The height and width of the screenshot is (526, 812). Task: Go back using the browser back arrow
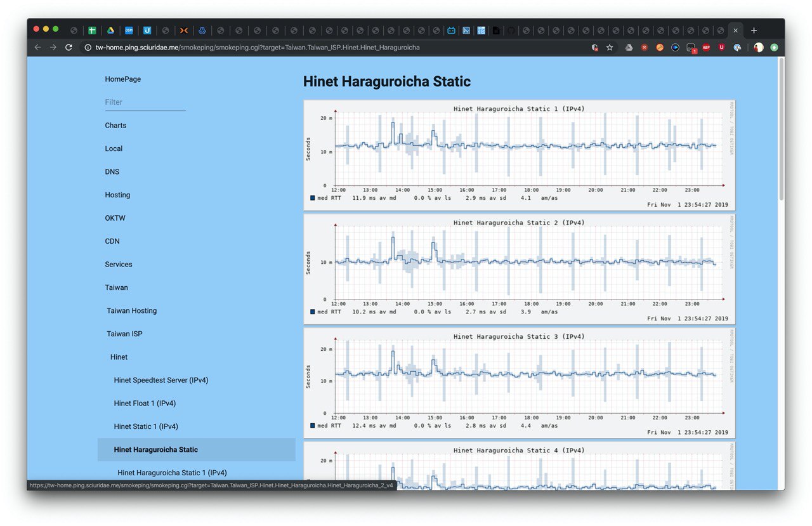click(x=37, y=47)
